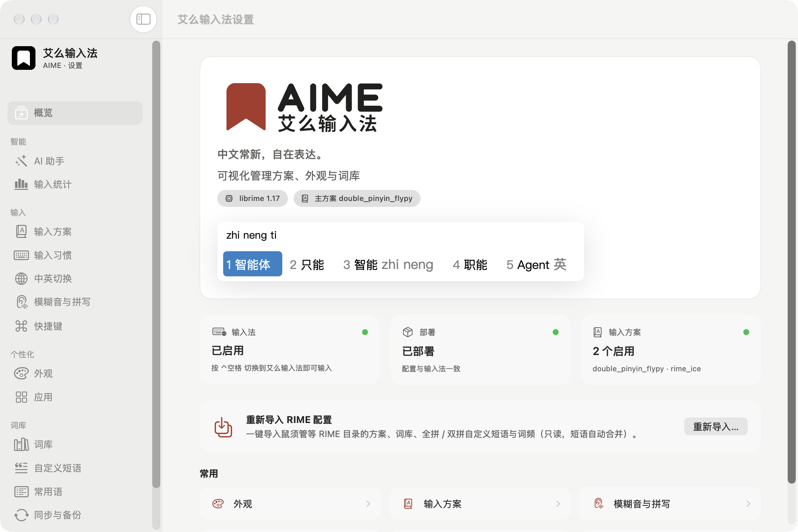Click the 常用语 list icon
798x532 pixels.
21,492
